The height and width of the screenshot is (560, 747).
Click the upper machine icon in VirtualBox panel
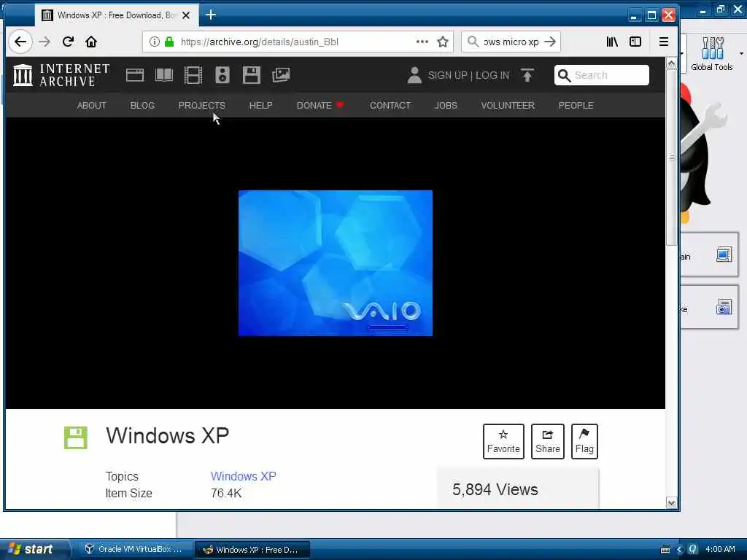click(x=724, y=254)
